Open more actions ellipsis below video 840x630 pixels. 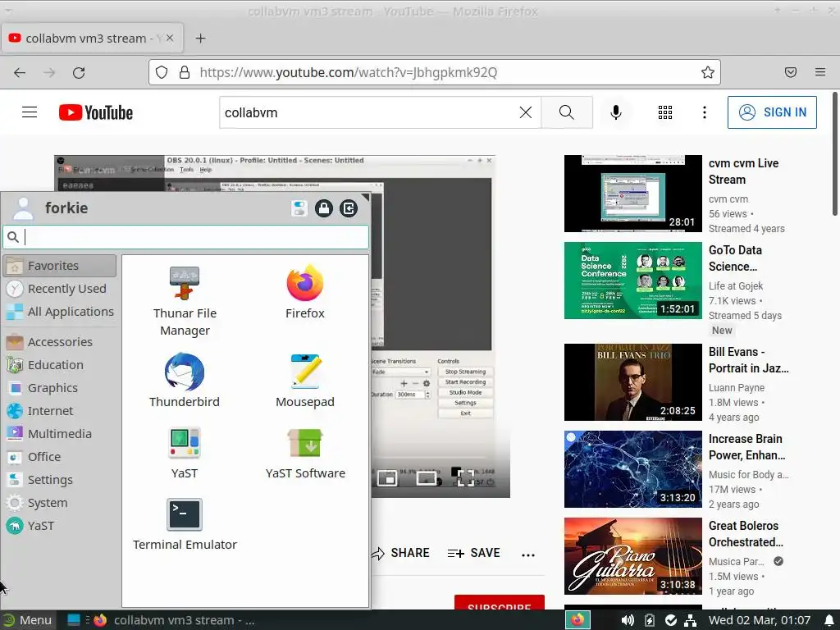(x=528, y=555)
